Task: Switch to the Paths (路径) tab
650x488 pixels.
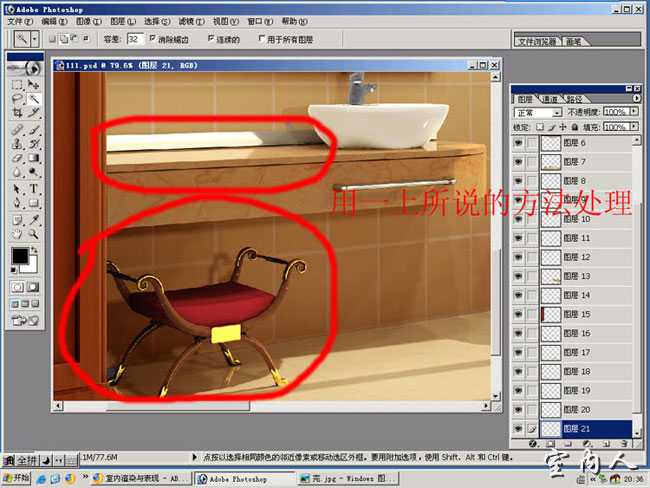Action: tap(574, 99)
